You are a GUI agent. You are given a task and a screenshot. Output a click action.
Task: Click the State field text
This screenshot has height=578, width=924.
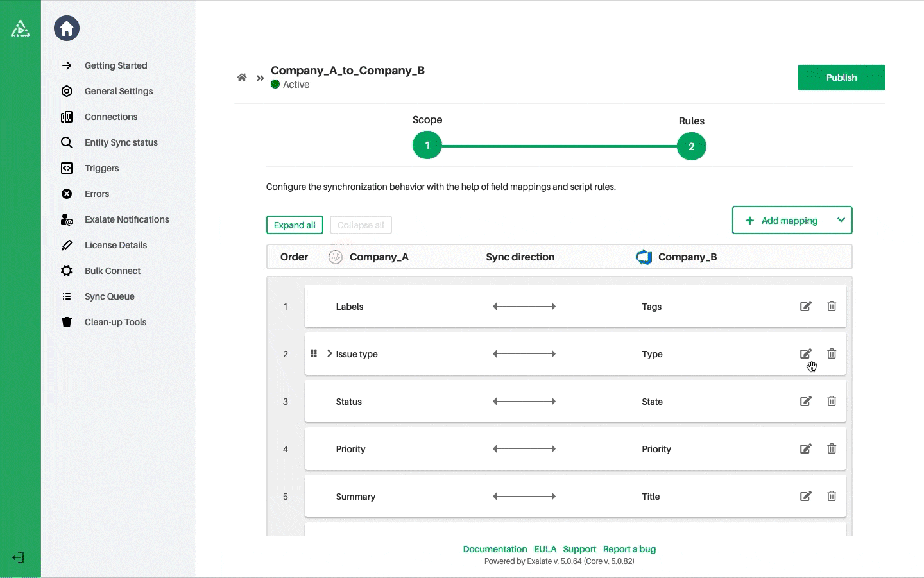coord(652,402)
